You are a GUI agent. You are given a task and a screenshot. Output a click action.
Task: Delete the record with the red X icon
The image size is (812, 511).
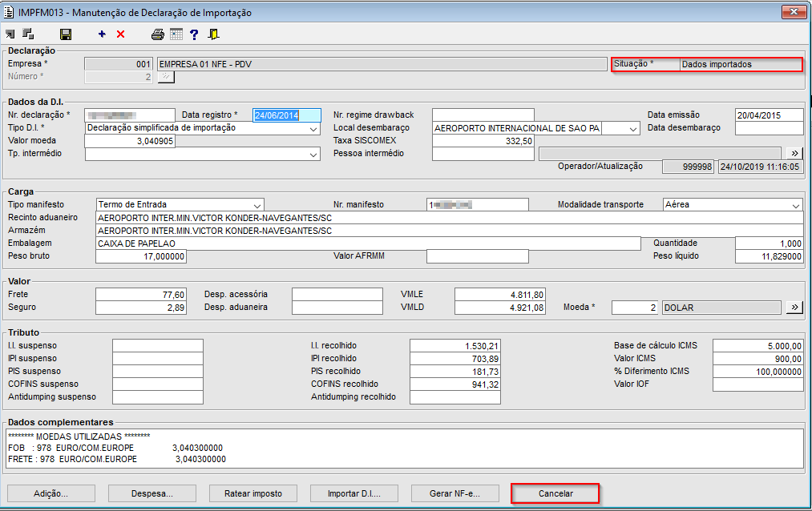pos(121,34)
